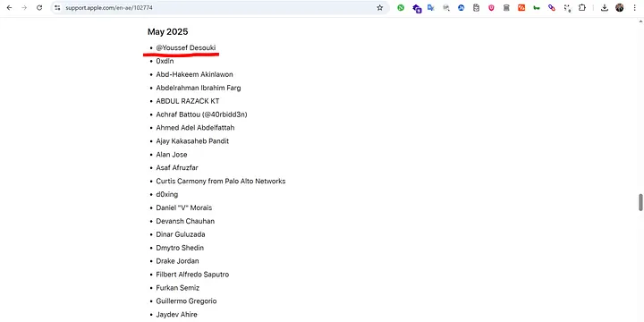View site information icon in address bar
Image resolution: width=644 pixels, height=322 pixels.
pyautogui.click(x=57, y=8)
